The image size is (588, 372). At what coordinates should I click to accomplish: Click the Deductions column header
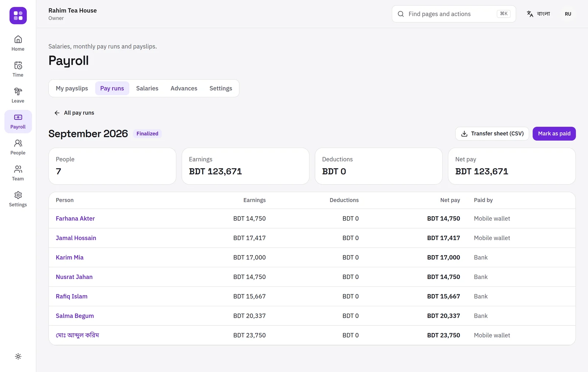(x=344, y=200)
